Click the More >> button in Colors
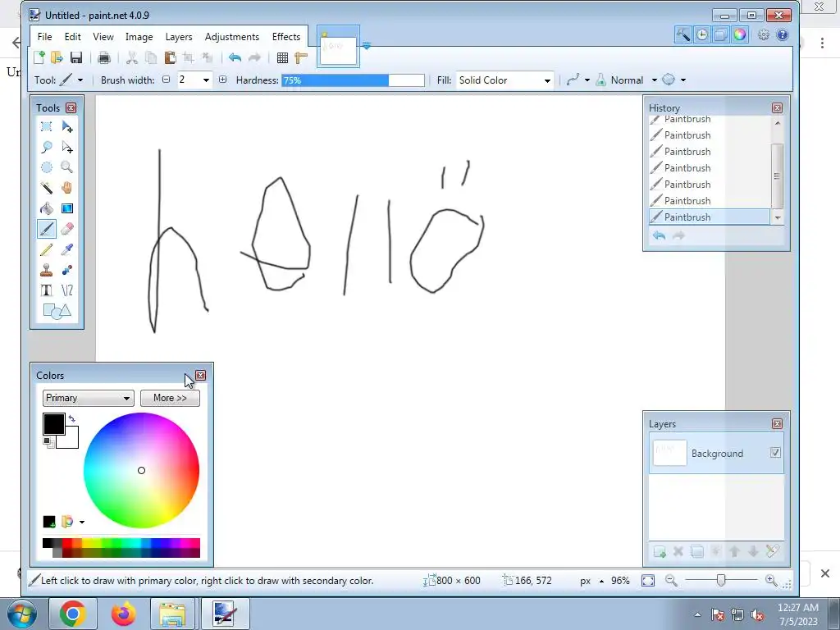The width and height of the screenshot is (840, 630). pos(170,398)
